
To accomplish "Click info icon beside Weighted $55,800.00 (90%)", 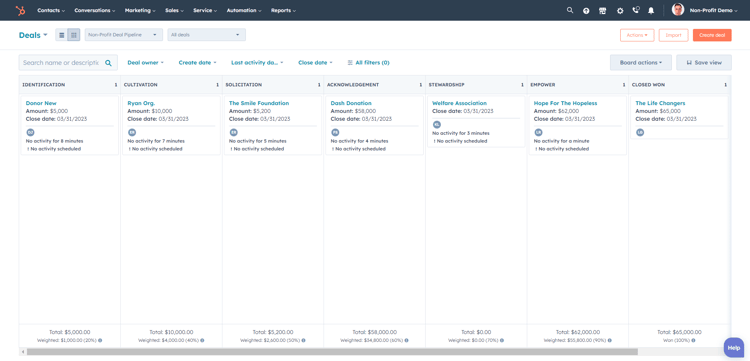I will 609,340.
